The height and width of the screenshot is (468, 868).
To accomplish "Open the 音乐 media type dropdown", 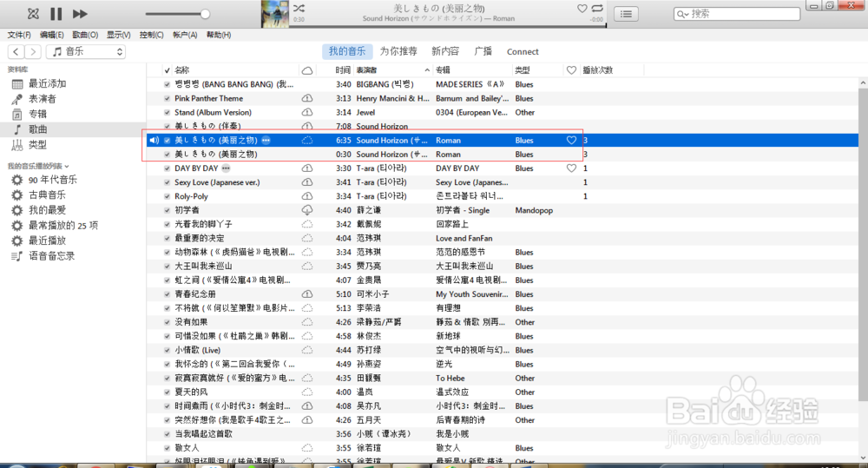I will [86, 51].
